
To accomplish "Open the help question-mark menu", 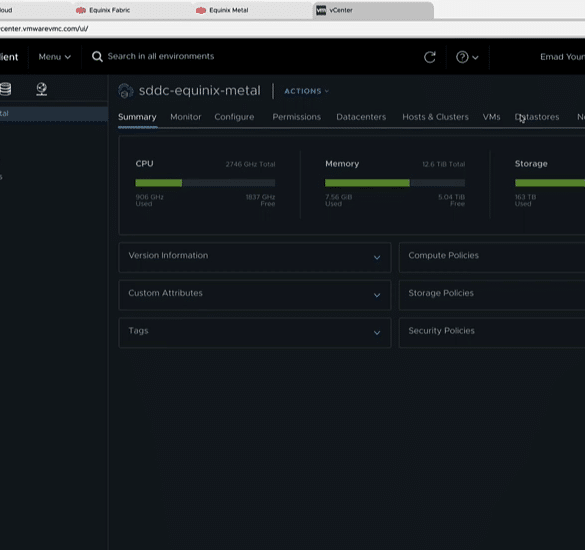I will tap(467, 57).
